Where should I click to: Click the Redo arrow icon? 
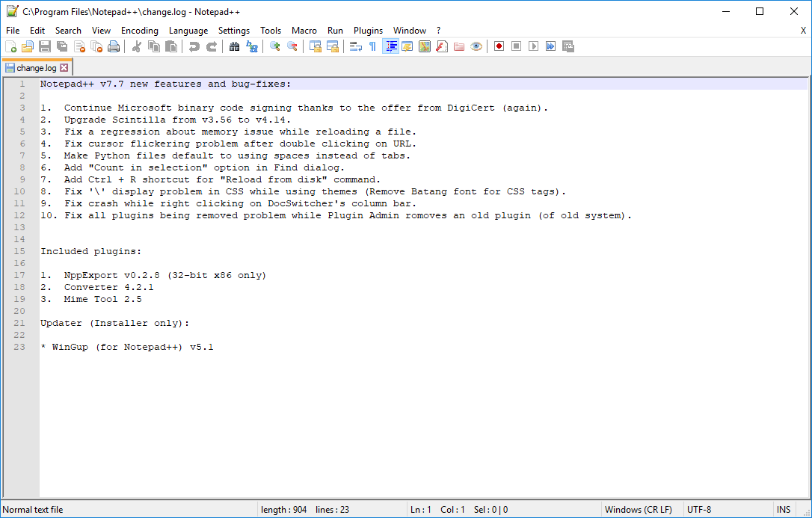212,46
